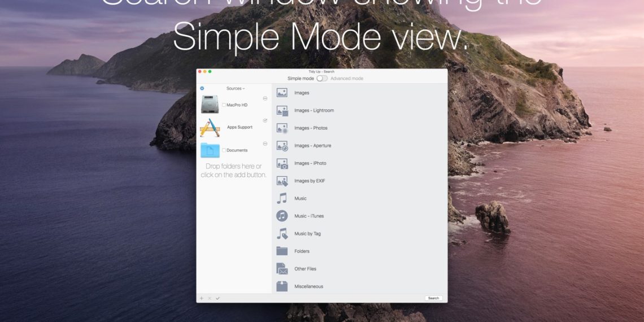Viewport: 644px width, 322px height.
Task: Select the Images list entry
Action: pos(302,93)
